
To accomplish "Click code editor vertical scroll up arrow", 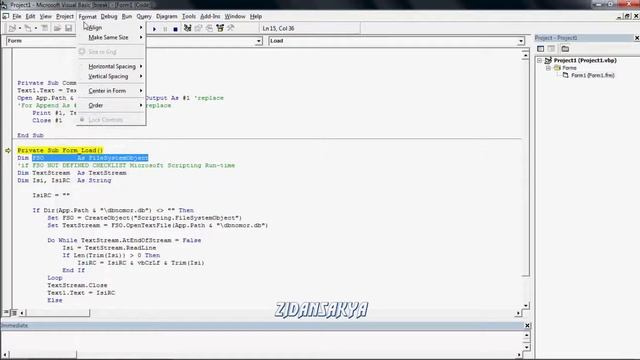I will (525, 55).
